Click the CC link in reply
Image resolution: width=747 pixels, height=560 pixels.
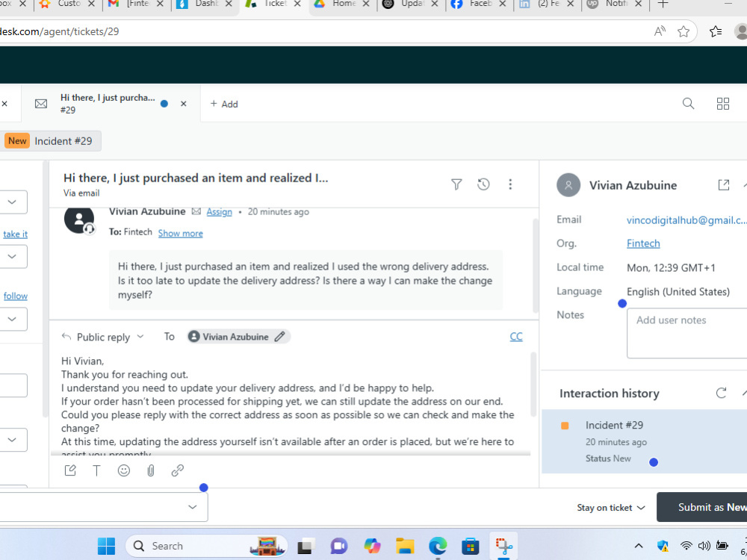(x=516, y=337)
